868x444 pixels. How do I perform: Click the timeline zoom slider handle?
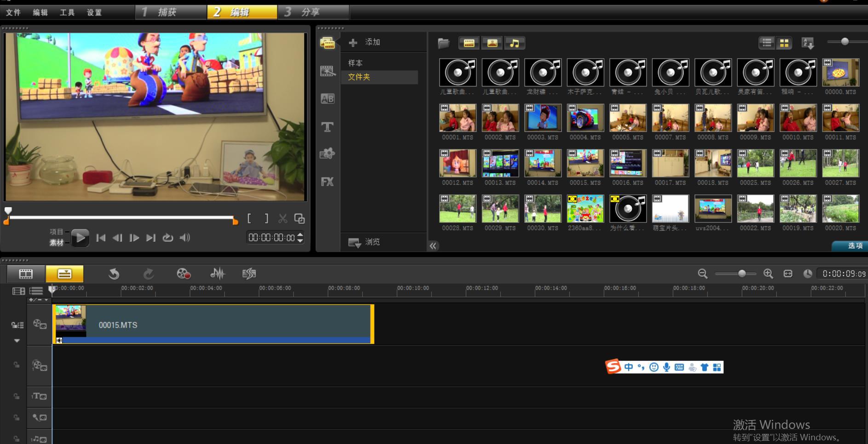point(742,273)
